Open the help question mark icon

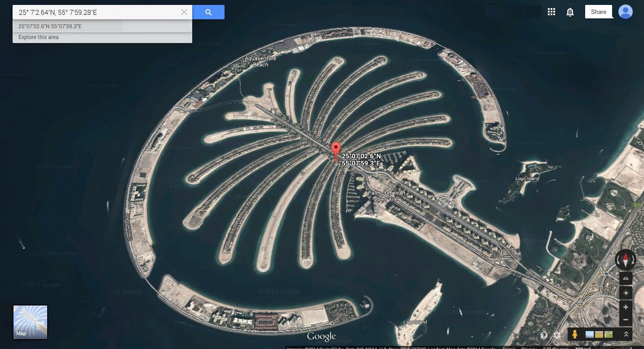544,335
